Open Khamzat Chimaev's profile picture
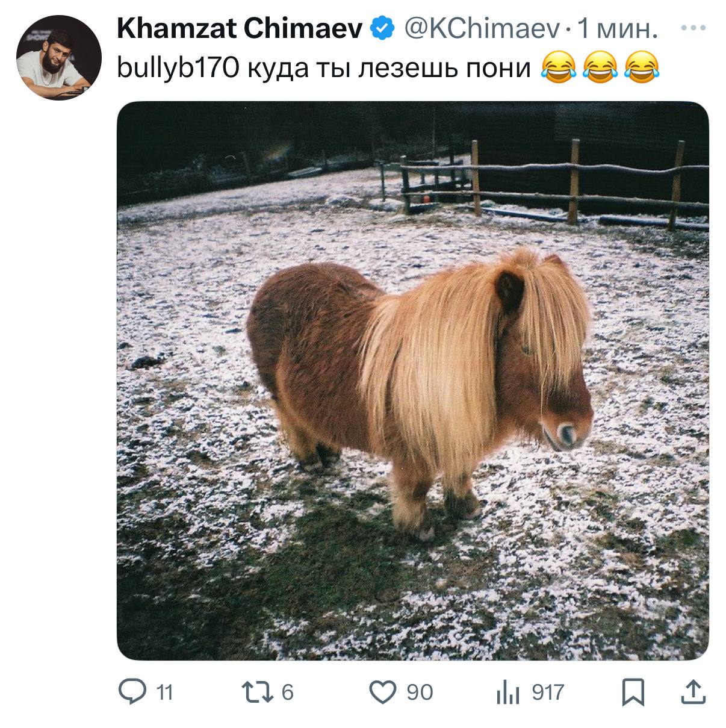 pos(58,58)
